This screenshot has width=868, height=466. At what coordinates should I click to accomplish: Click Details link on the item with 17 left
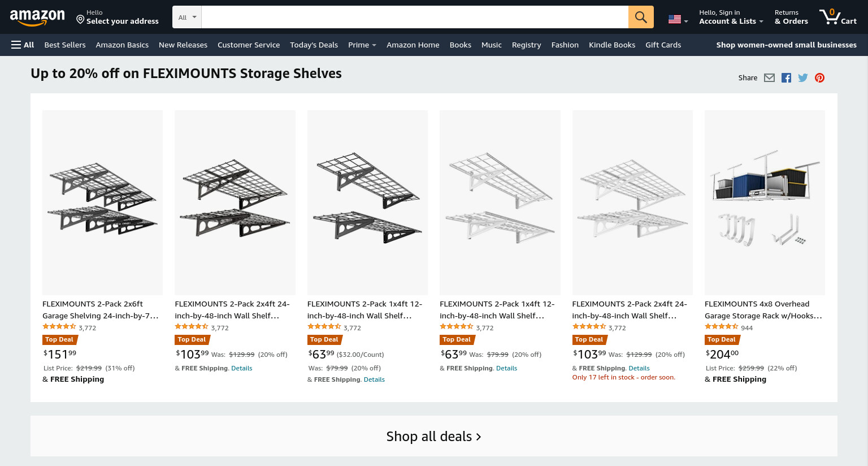coord(639,368)
